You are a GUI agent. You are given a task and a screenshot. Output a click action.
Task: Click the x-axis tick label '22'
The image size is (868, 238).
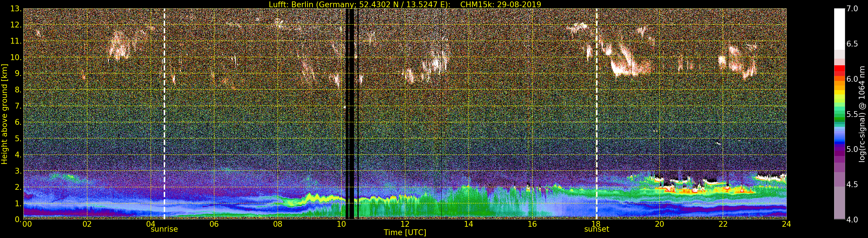pyautogui.click(x=723, y=224)
